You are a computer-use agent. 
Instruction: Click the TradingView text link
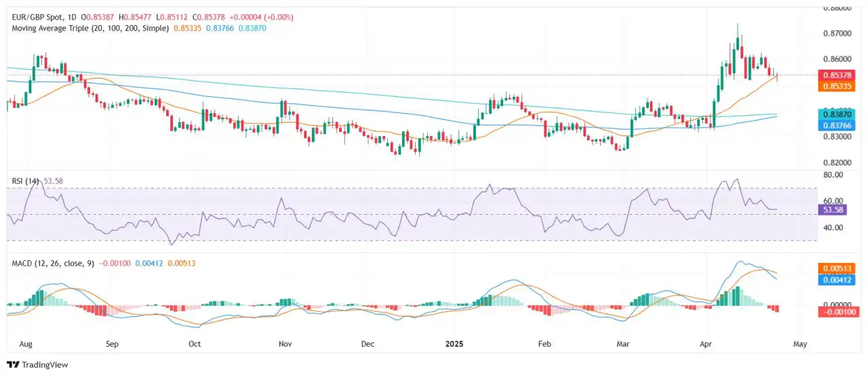coord(45,364)
